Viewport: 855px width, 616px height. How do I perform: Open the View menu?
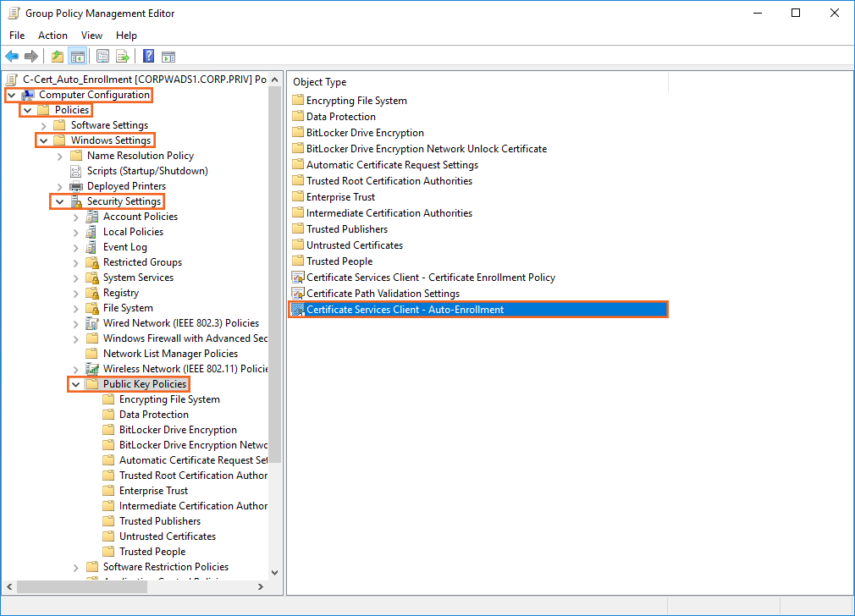coord(91,36)
